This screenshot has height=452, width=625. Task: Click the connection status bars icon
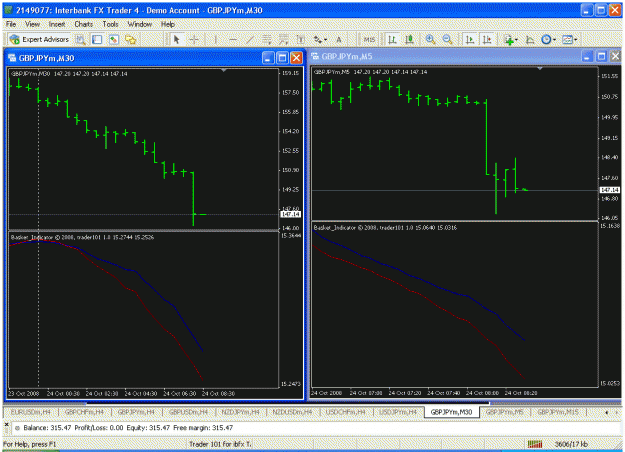[535, 444]
